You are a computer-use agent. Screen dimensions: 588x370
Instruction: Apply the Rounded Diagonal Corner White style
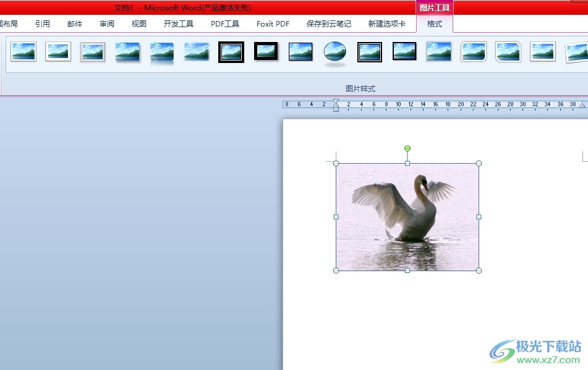pyautogui.click(x=474, y=52)
